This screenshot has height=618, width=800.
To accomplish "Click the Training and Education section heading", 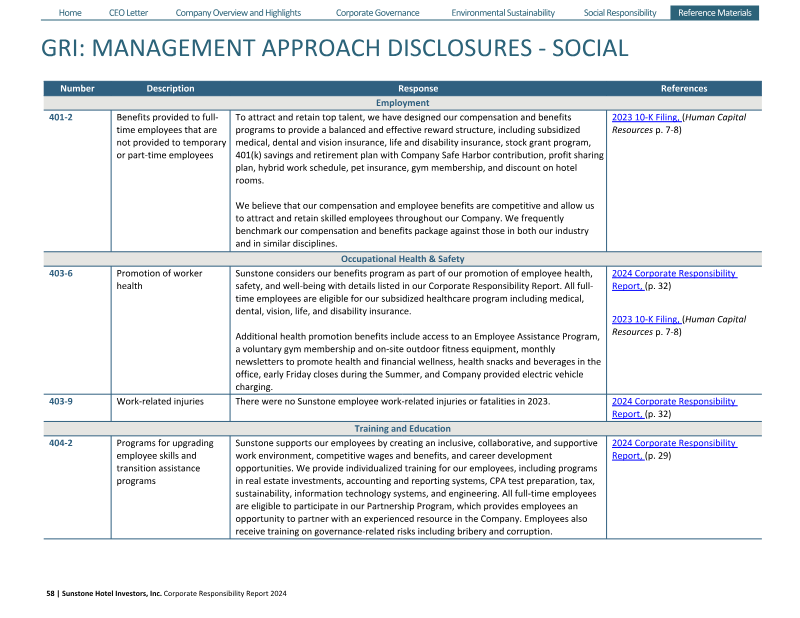I will pos(402,429).
